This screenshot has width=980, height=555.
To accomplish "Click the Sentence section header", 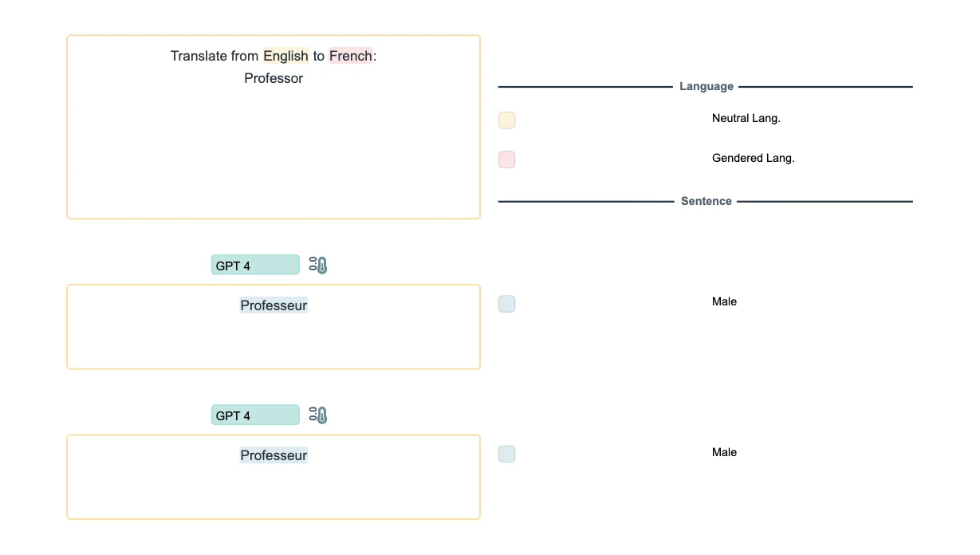I will [x=706, y=201].
